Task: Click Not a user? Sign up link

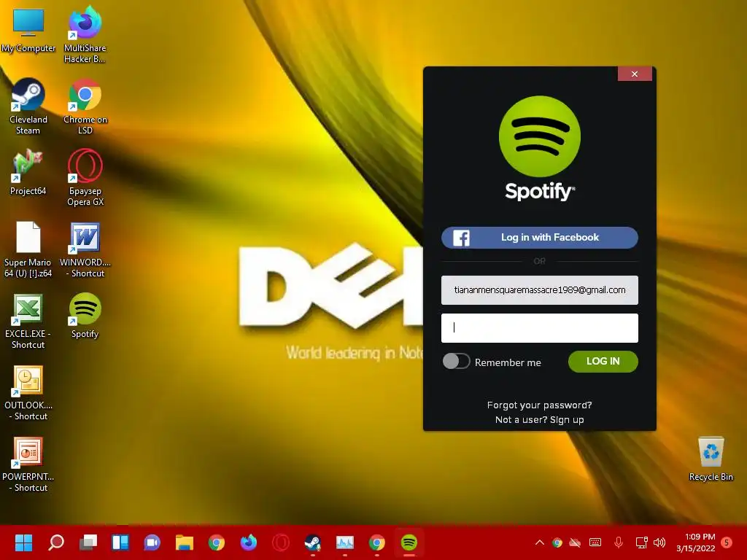Action: [x=539, y=419]
